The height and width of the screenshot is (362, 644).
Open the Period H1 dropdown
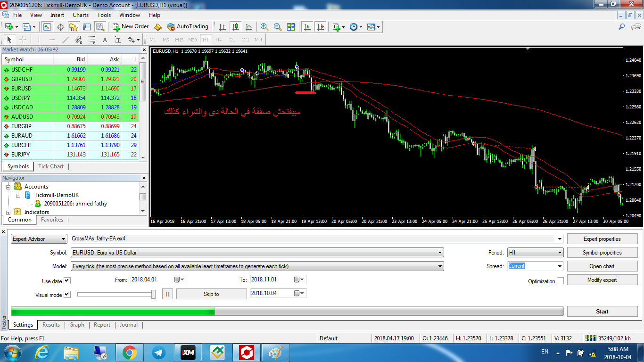(x=535, y=253)
